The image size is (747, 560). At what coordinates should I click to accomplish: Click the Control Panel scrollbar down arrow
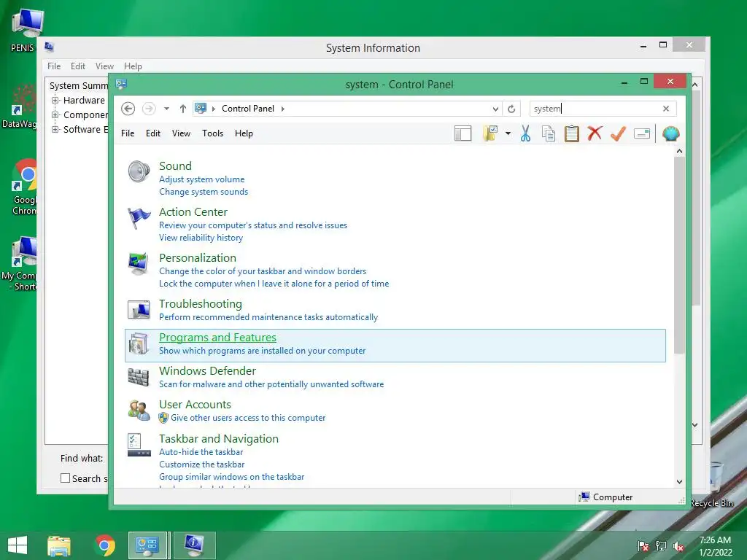[679, 481]
